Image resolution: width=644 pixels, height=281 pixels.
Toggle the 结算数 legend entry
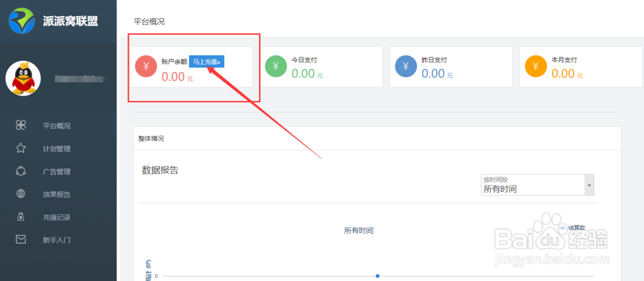571,227
